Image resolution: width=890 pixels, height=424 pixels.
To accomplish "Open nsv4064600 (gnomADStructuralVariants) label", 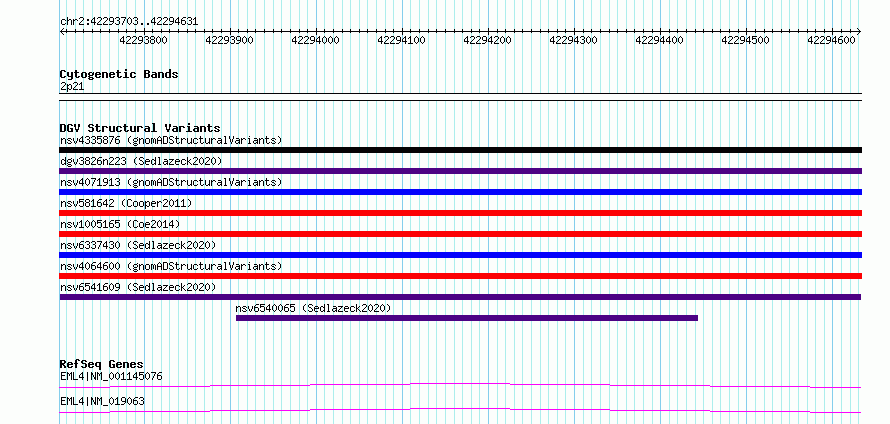I will (171, 266).
